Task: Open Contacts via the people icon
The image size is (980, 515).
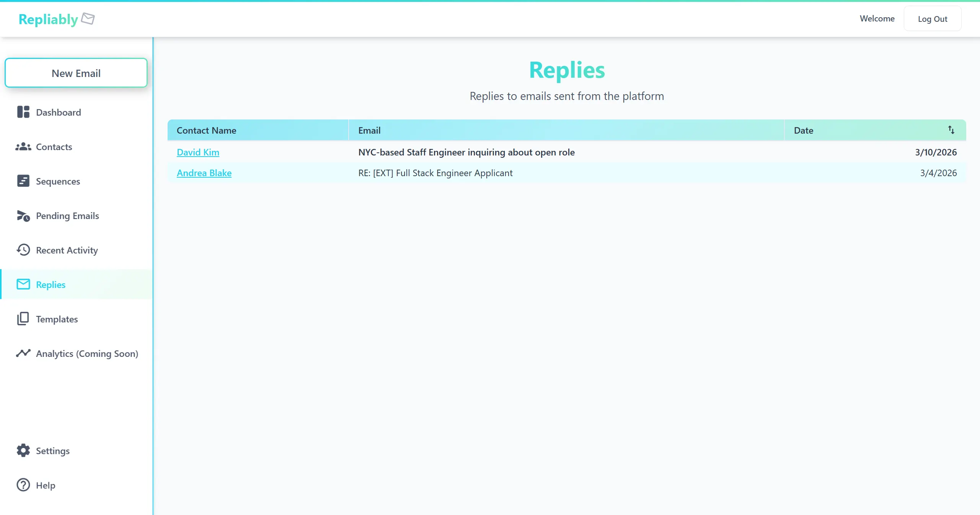Action: 23,147
